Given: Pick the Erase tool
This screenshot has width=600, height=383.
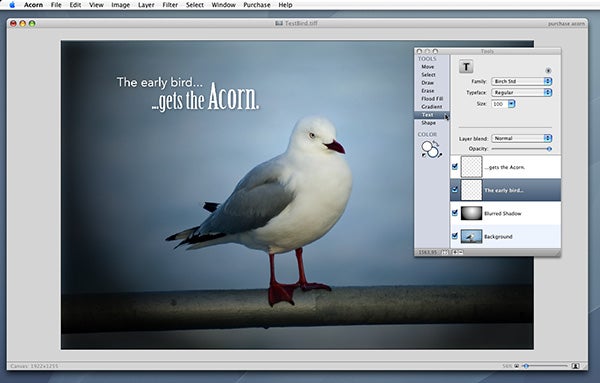Looking at the screenshot, I should pos(427,91).
